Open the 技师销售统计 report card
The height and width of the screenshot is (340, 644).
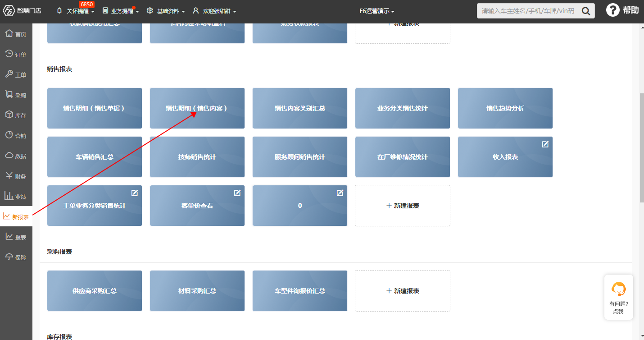coord(197,157)
